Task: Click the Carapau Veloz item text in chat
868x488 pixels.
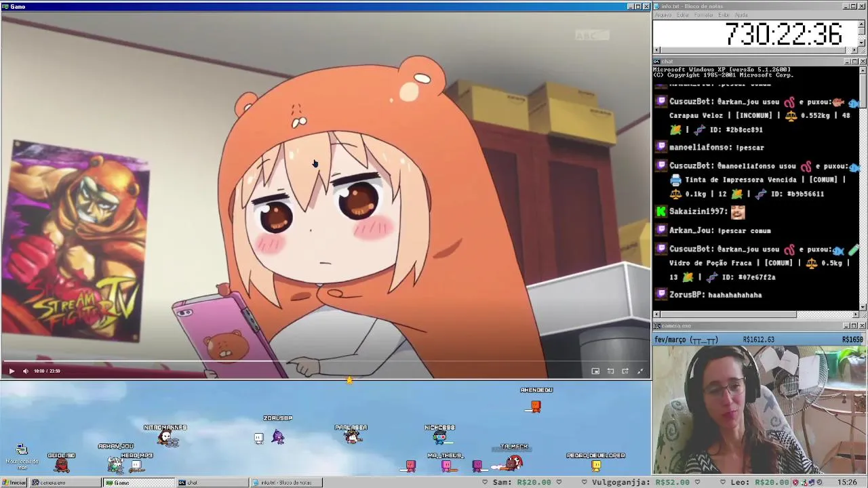Action: [696, 115]
